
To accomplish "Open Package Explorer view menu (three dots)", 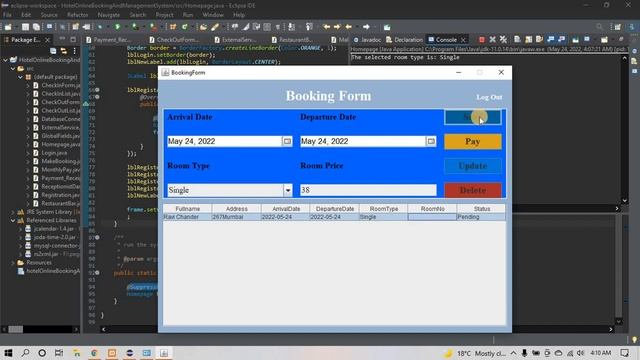I will 74,51.
